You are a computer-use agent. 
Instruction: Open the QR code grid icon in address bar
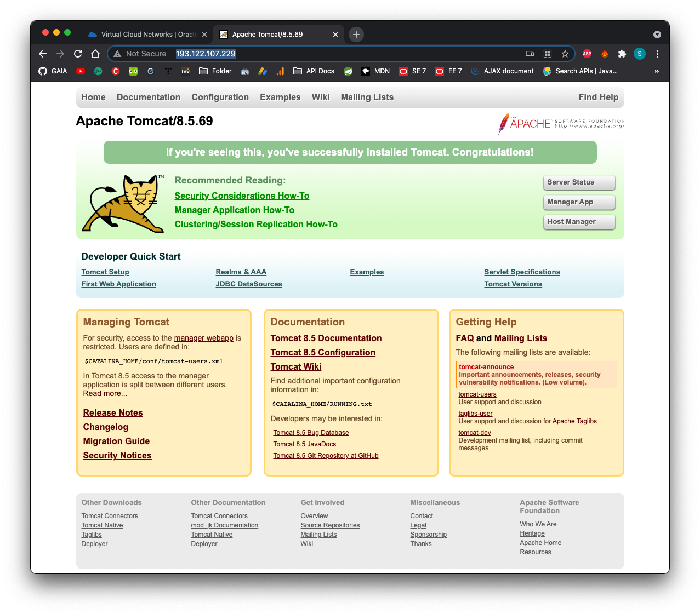548,54
